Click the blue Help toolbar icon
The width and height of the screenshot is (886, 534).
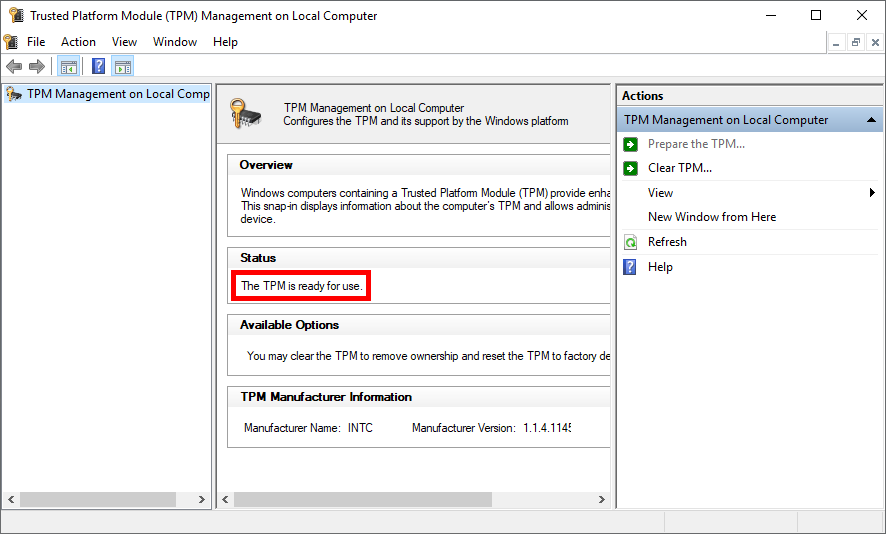(98, 67)
